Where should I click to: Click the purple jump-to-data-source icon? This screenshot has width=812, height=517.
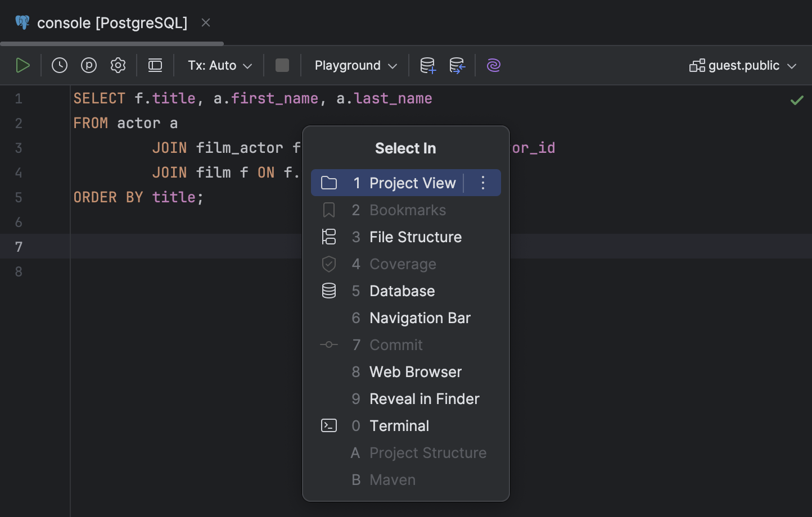tap(493, 65)
